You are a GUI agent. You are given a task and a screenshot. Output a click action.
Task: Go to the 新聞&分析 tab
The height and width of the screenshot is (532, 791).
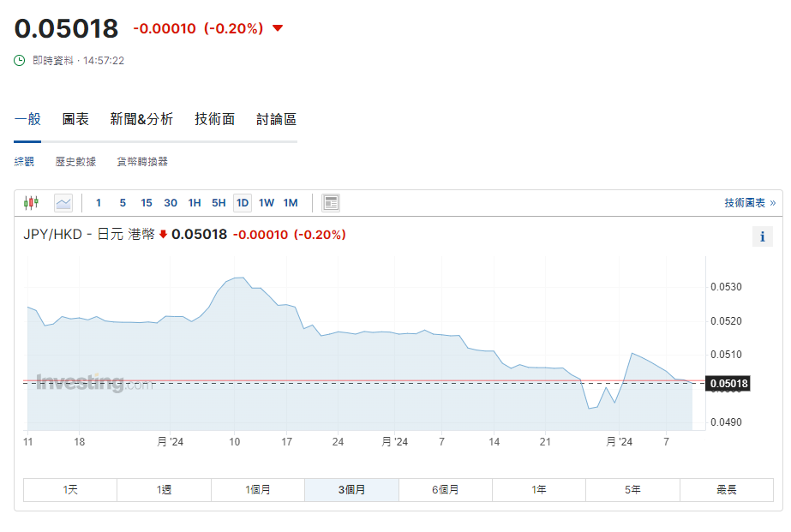[141, 119]
